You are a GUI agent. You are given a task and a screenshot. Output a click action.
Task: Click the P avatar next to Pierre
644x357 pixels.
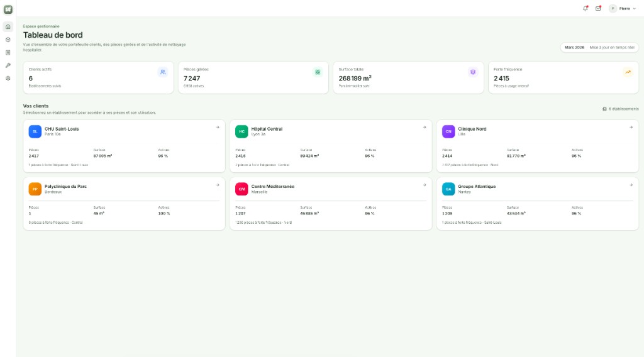(x=613, y=9)
